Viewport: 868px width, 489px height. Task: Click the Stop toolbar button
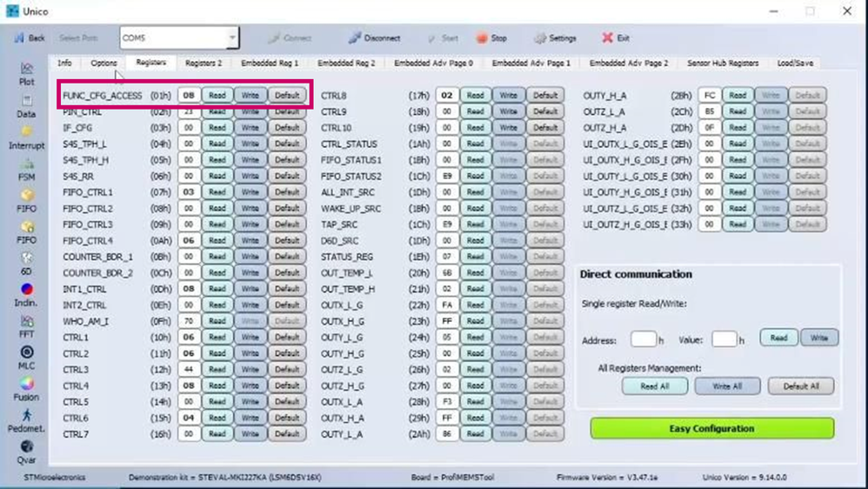[491, 37]
